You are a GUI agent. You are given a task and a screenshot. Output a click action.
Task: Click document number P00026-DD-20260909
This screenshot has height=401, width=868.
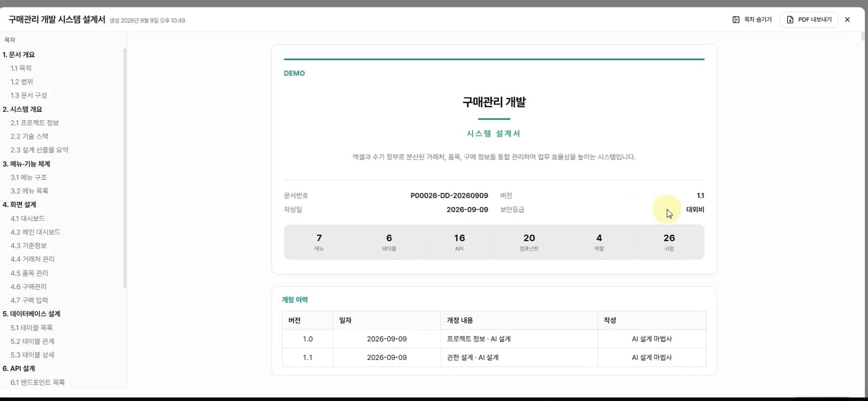click(449, 196)
